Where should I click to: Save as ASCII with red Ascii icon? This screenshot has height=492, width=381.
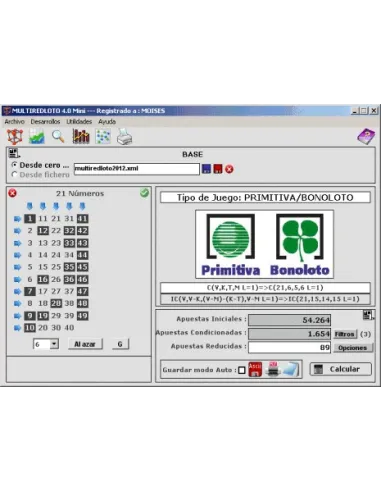pyautogui.click(x=255, y=369)
